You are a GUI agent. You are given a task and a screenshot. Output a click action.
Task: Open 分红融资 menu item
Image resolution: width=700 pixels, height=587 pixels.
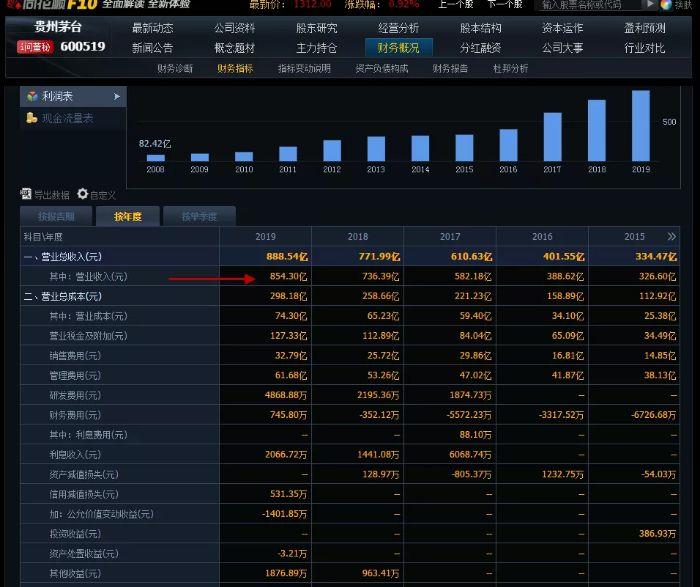(480, 48)
